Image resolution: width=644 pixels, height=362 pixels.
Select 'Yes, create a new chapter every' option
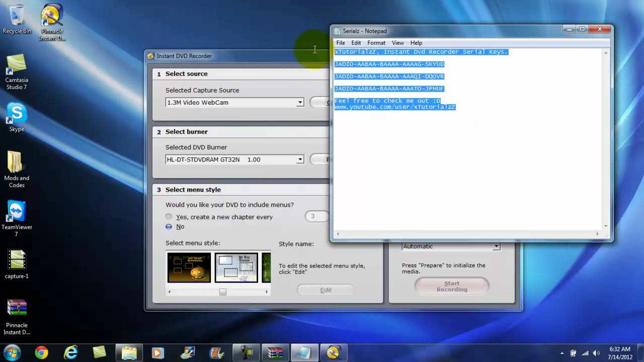(x=169, y=217)
